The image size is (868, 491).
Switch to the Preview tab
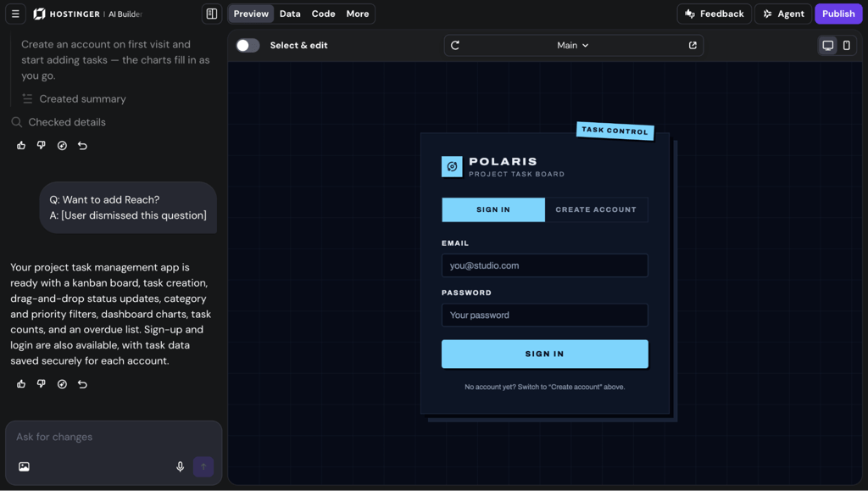click(x=251, y=14)
